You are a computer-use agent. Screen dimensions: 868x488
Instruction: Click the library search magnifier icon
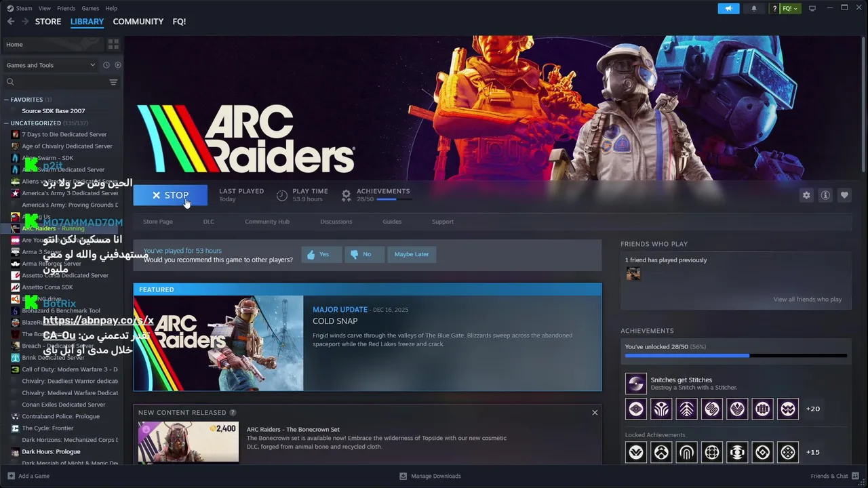[10, 82]
